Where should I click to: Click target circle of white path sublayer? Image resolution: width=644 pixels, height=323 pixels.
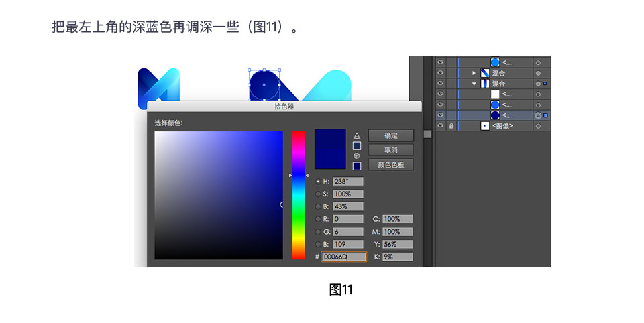[538, 94]
